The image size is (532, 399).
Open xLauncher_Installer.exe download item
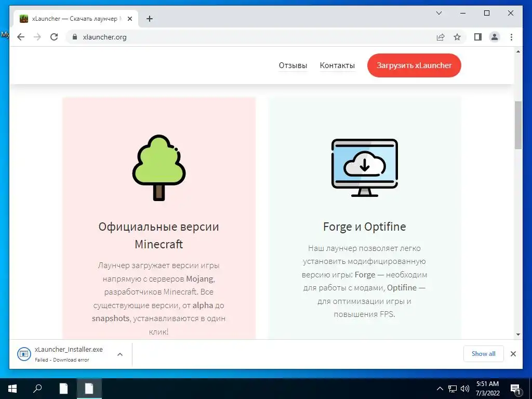(62, 354)
